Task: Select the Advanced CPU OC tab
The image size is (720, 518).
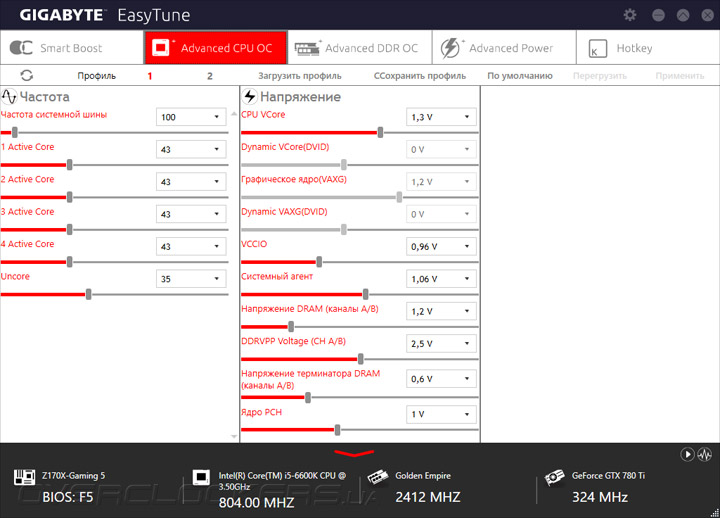Action: pyautogui.click(x=216, y=48)
